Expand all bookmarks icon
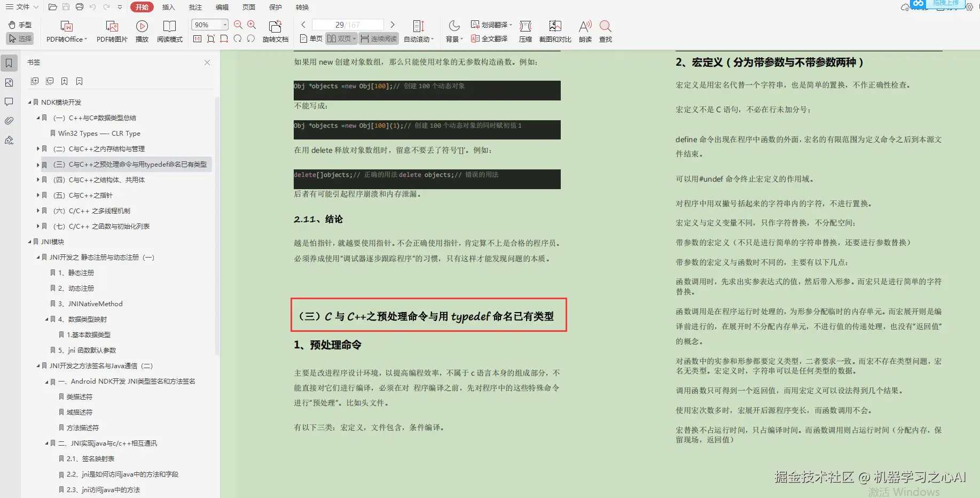Image resolution: width=980 pixels, height=498 pixels. 35,81
